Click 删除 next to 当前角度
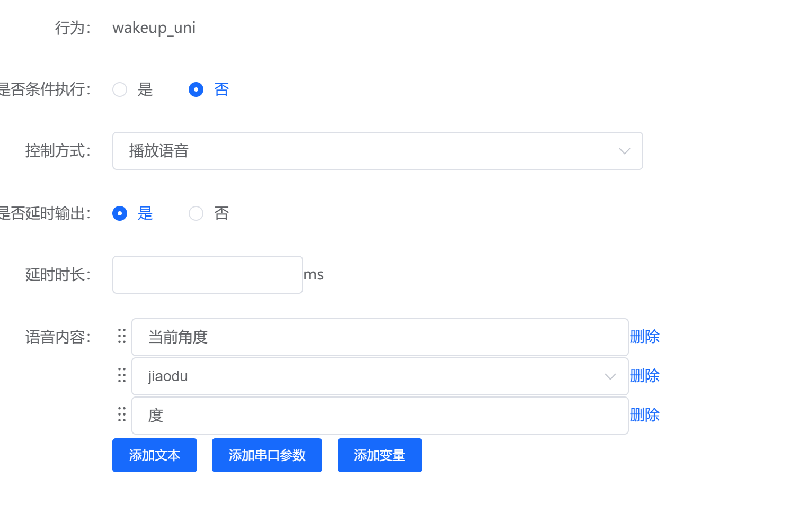This screenshot has width=790, height=532. (x=644, y=337)
